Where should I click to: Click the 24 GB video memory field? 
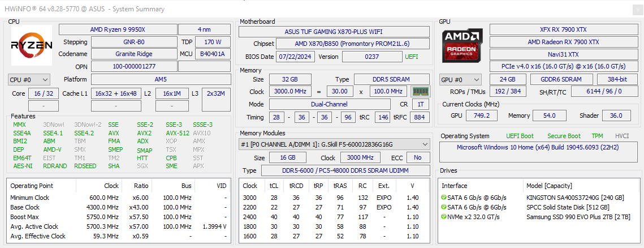coord(508,79)
